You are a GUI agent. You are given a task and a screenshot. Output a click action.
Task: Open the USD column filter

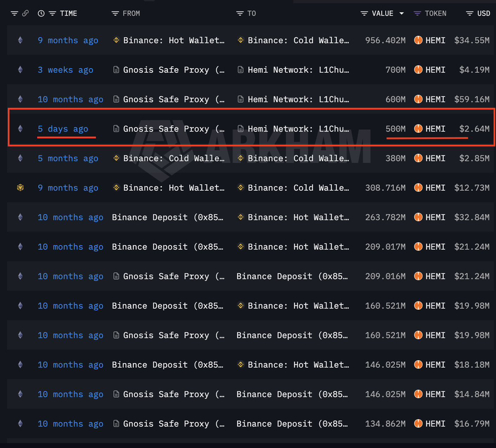click(x=470, y=13)
